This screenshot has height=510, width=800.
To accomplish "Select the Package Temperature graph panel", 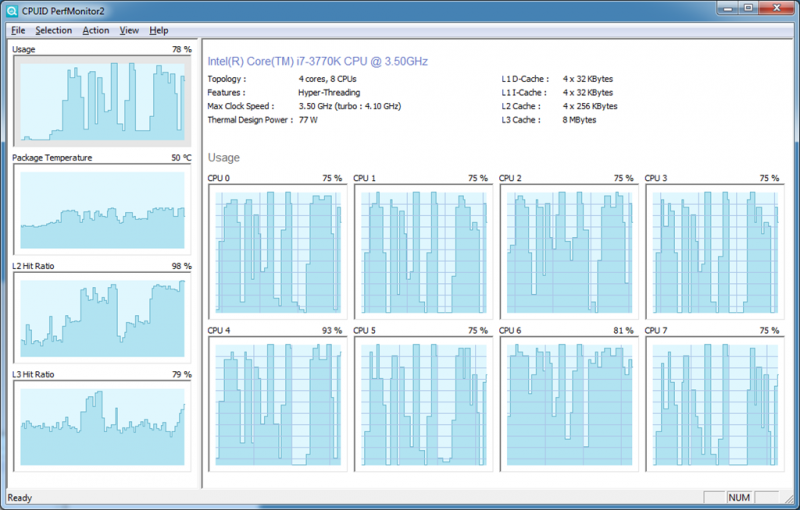I will [x=102, y=210].
